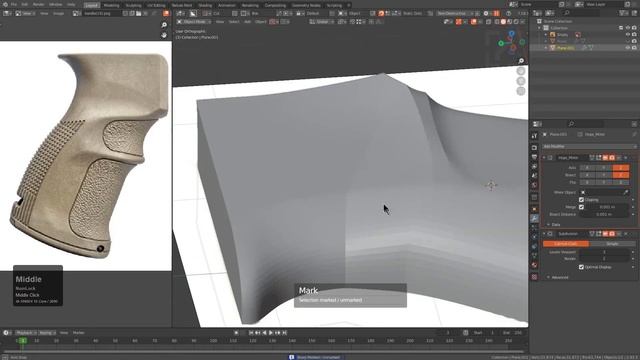Switch viewport to solid shading mode
Image resolution: width=640 pixels, height=360 pixels.
pos(503,22)
